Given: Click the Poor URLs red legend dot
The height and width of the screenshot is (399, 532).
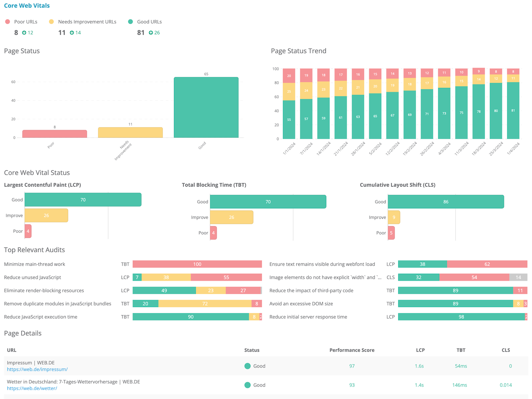Looking at the screenshot, I should pos(7,22).
